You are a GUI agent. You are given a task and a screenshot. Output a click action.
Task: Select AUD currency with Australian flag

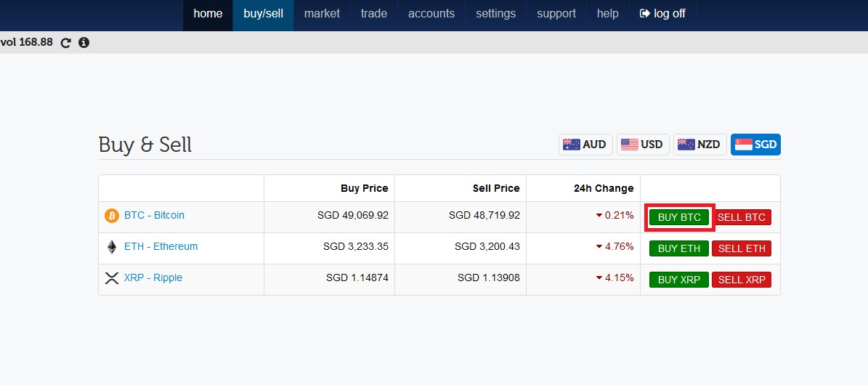click(585, 145)
